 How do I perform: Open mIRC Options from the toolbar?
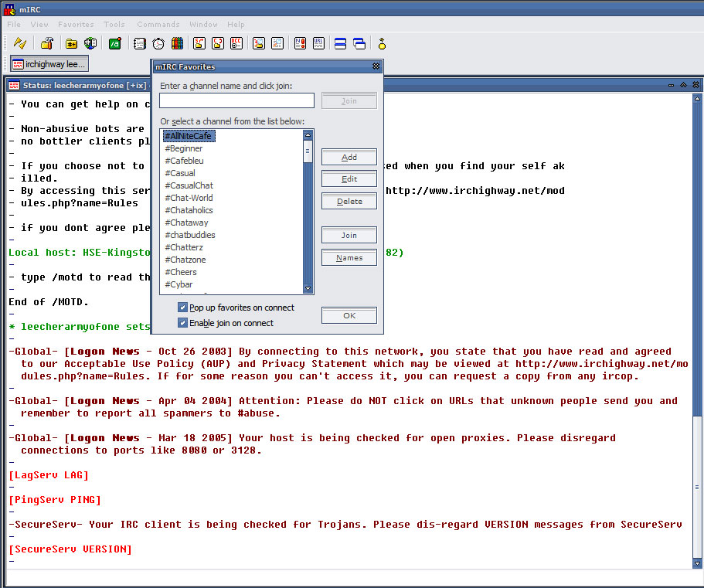coord(46,43)
